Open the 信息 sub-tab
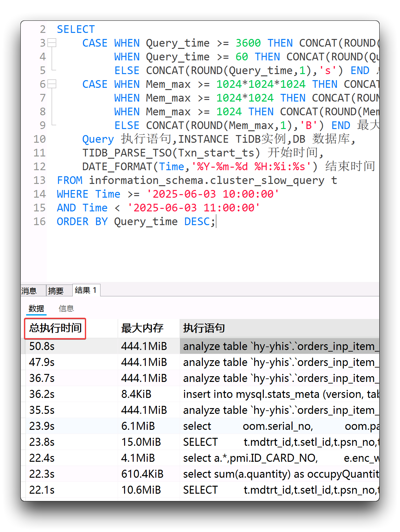The width and height of the screenshot is (400, 532). click(66, 308)
